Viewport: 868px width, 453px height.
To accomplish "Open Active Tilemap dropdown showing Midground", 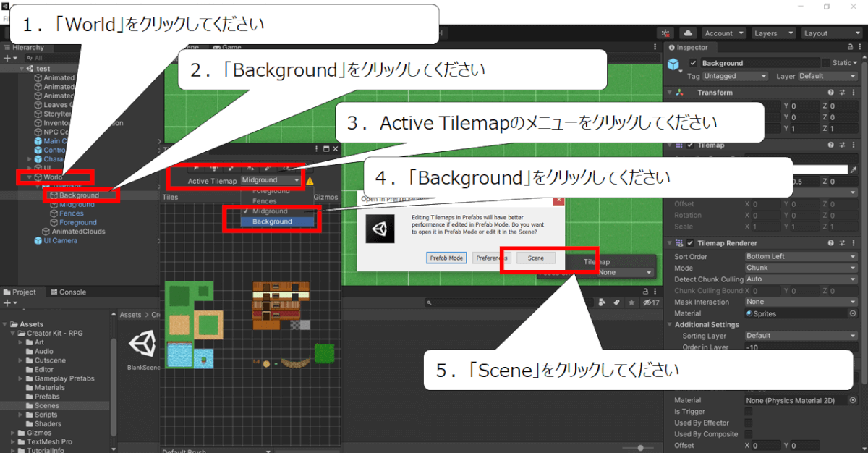I will pos(271,180).
